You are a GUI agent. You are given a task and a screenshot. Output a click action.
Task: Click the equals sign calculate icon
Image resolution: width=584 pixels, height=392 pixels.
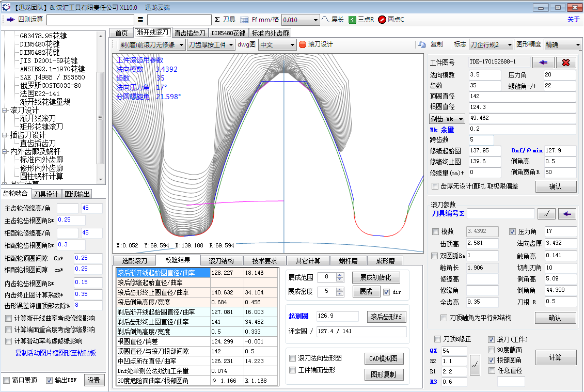click(140, 20)
